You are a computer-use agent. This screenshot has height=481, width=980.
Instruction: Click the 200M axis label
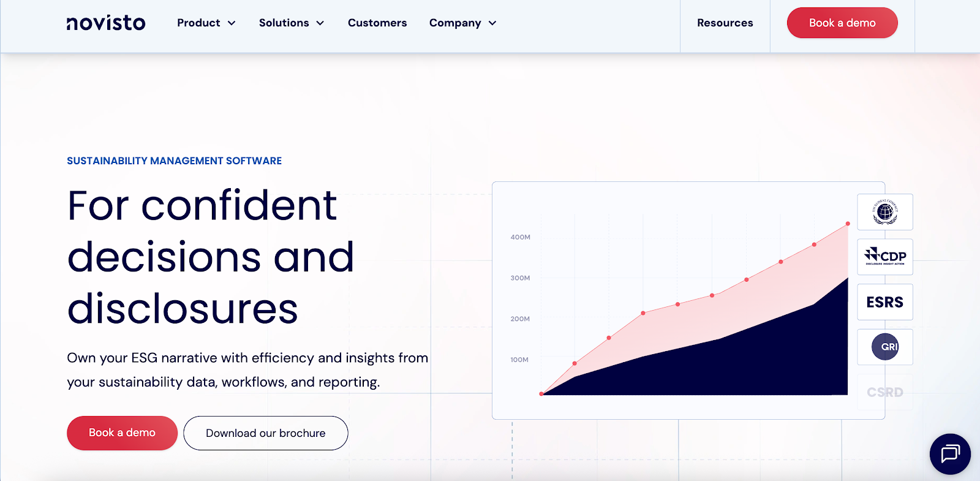point(521,319)
